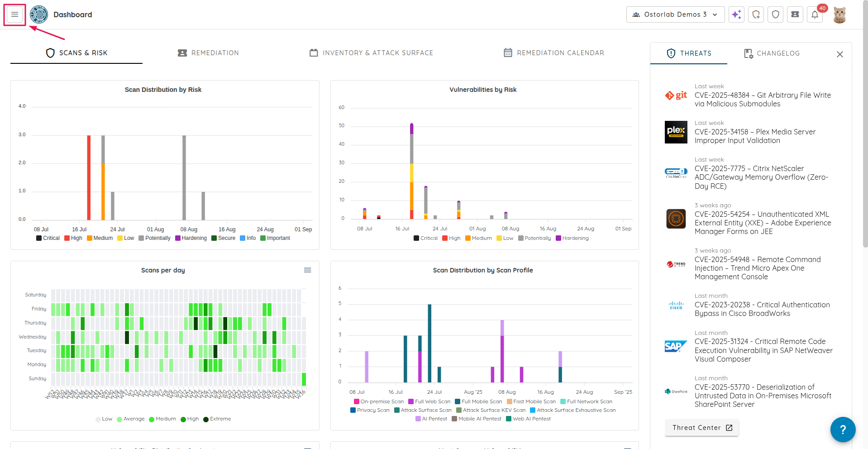This screenshot has height=449, width=868.
Task: Open the help question mark button
Action: tap(843, 429)
